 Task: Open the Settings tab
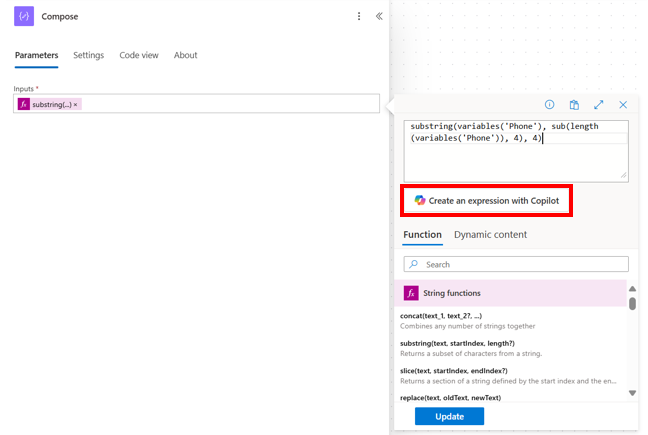point(88,55)
